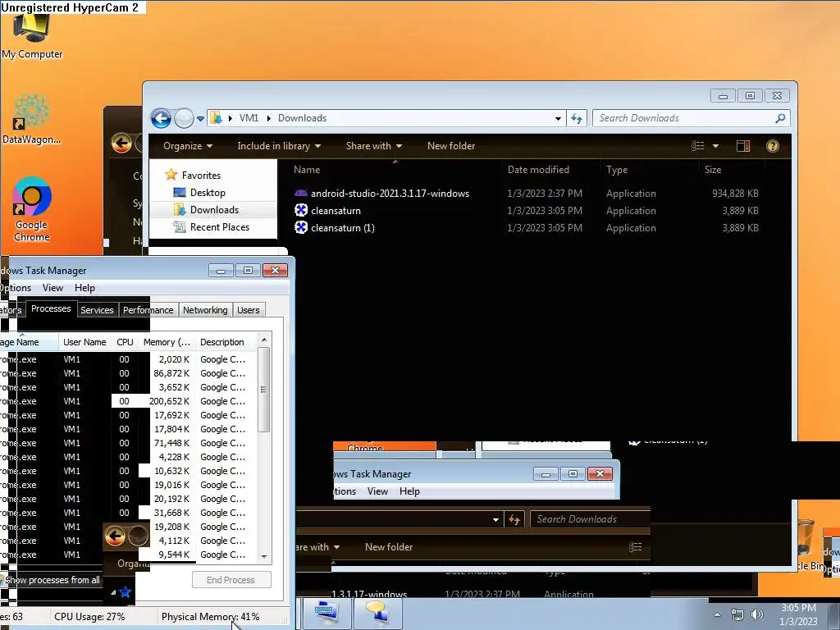840x630 pixels.
Task: Click network computers taskbar icon
Action: pos(377,612)
